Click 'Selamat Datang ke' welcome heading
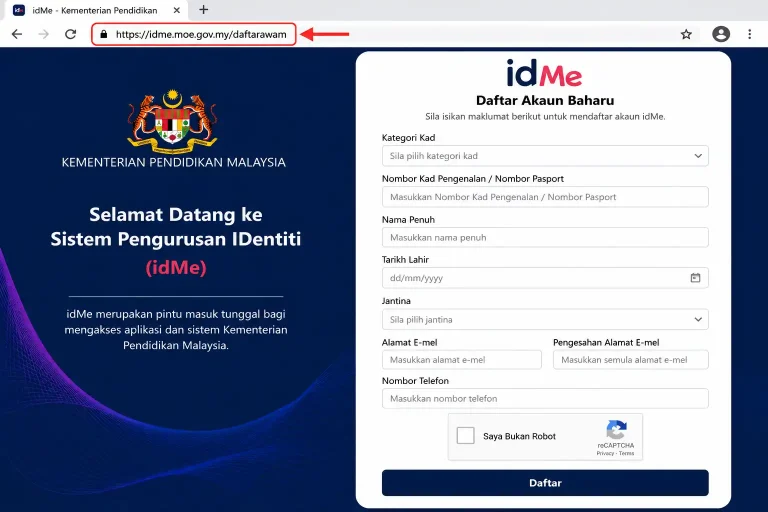This screenshot has width=768, height=512. [x=176, y=215]
